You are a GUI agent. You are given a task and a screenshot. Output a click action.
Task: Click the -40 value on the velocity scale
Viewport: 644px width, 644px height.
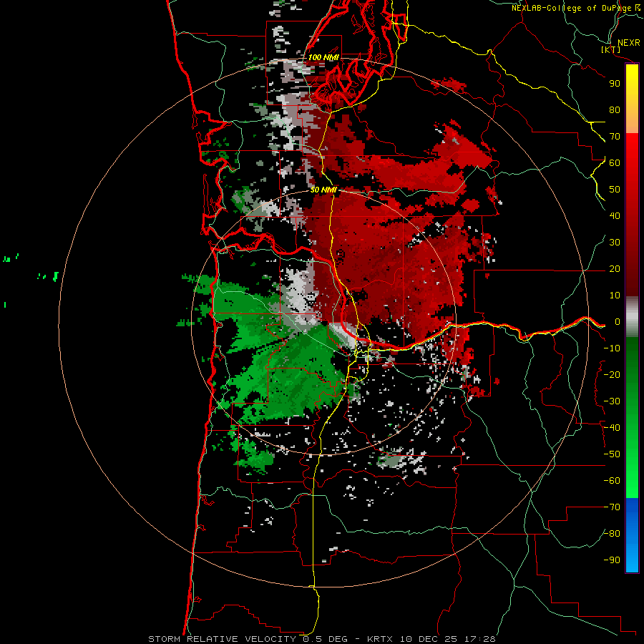pyautogui.click(x=612, y=428)
